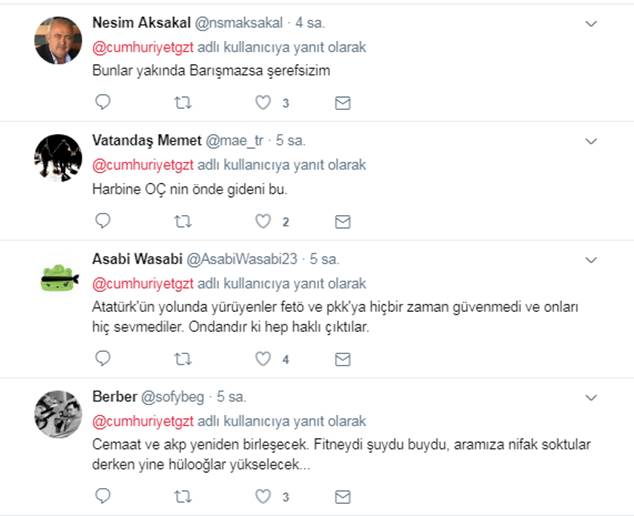The height and width of the screenshot is (516, 634).
Task: Visit the @AsabiWasabi23 profile handle
Action: pos(242,259)
